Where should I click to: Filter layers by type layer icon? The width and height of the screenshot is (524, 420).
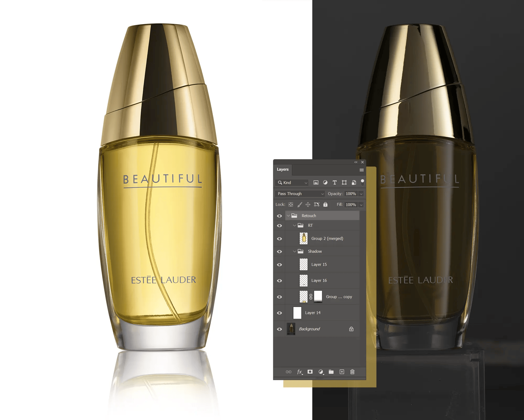pos(335,182)
